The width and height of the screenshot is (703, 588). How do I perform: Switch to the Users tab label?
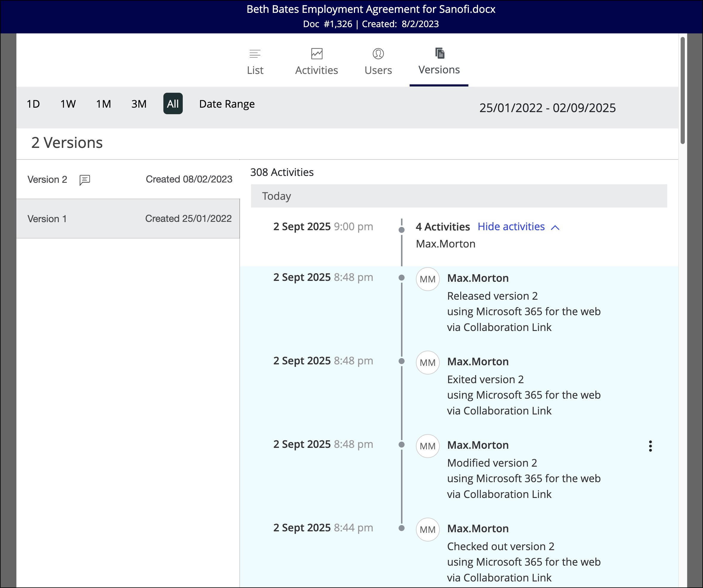click(x=378, y=70)
